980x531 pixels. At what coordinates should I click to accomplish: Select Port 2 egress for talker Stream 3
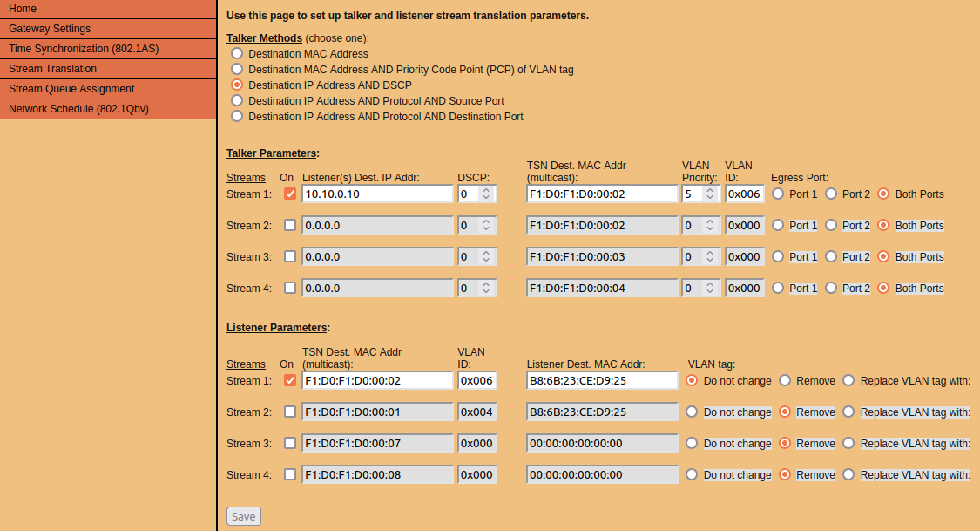(831, 256)
